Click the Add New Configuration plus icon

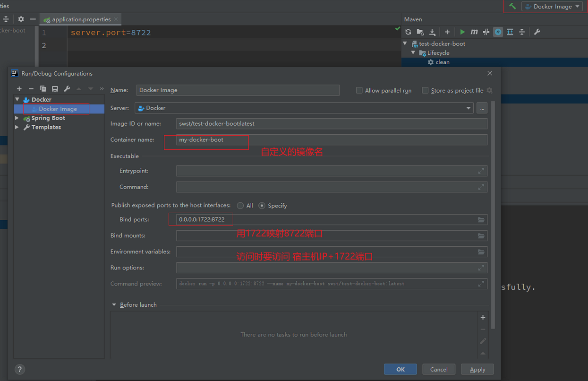[x=19, y=89]
